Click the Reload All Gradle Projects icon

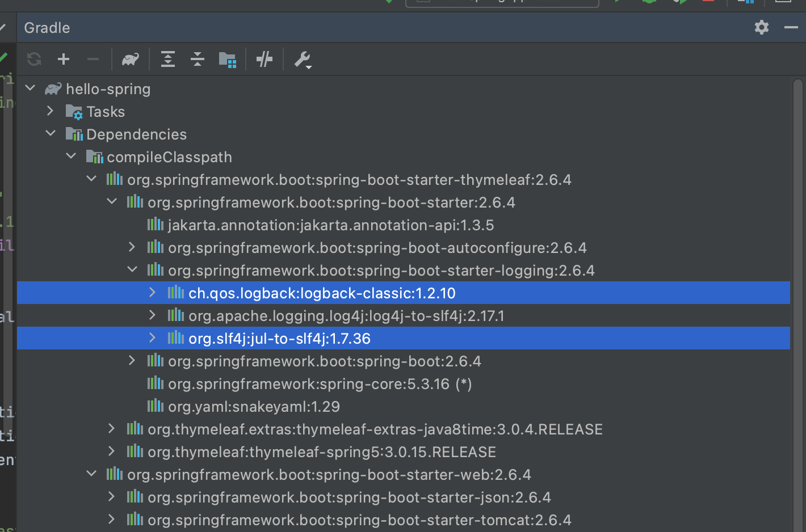[x=34, y=59]
